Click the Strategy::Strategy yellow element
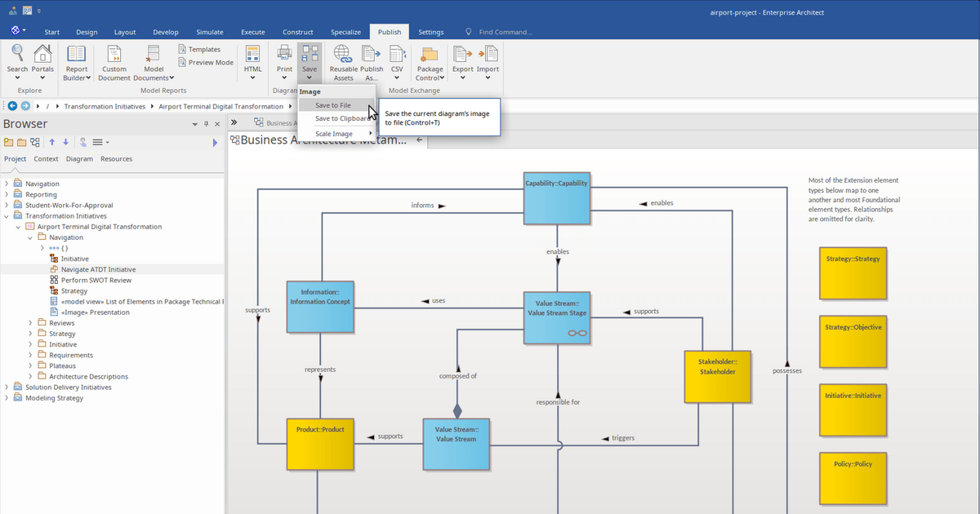Screen dimensions: 980x514 tap(853, 273)
